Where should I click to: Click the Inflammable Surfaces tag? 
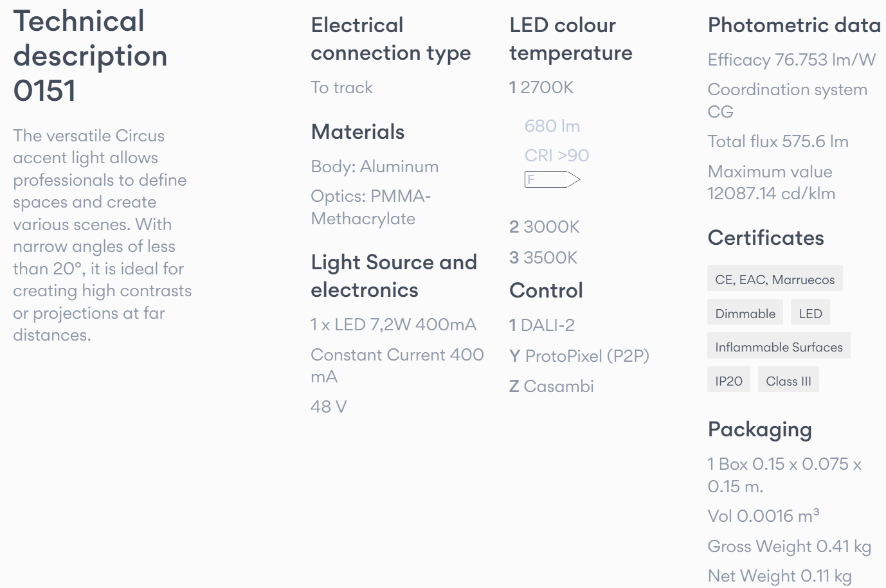coord(779,347)
